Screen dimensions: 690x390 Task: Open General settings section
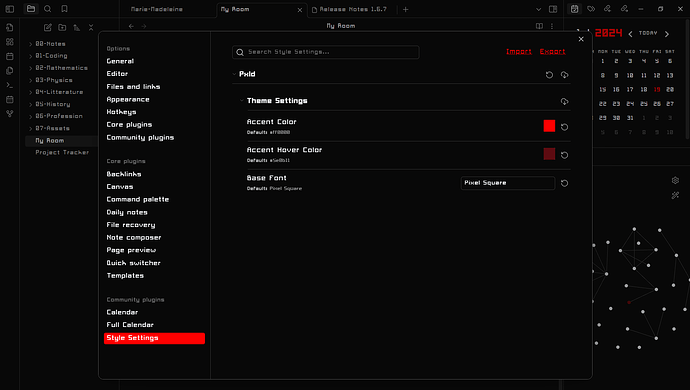click(x=120, y=61)
